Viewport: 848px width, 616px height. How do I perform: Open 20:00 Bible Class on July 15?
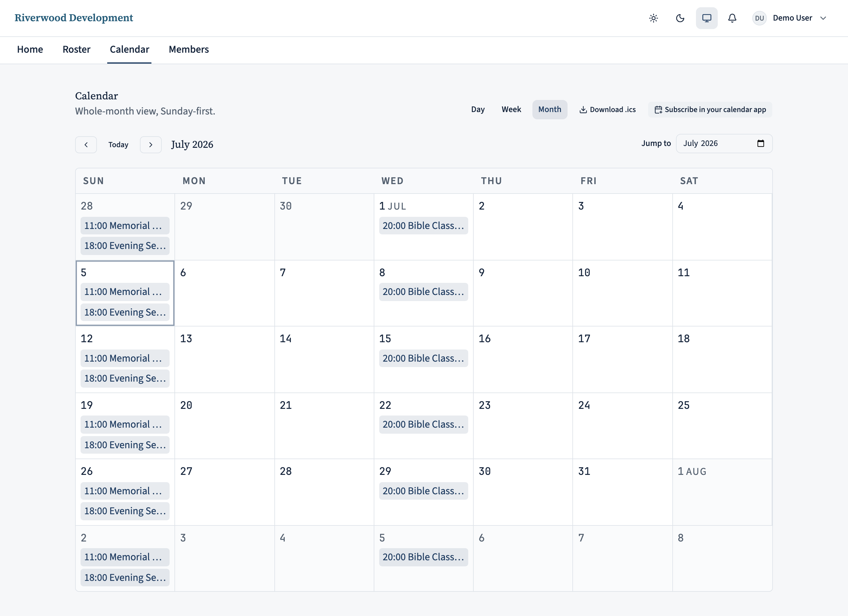tap(423, 359)
